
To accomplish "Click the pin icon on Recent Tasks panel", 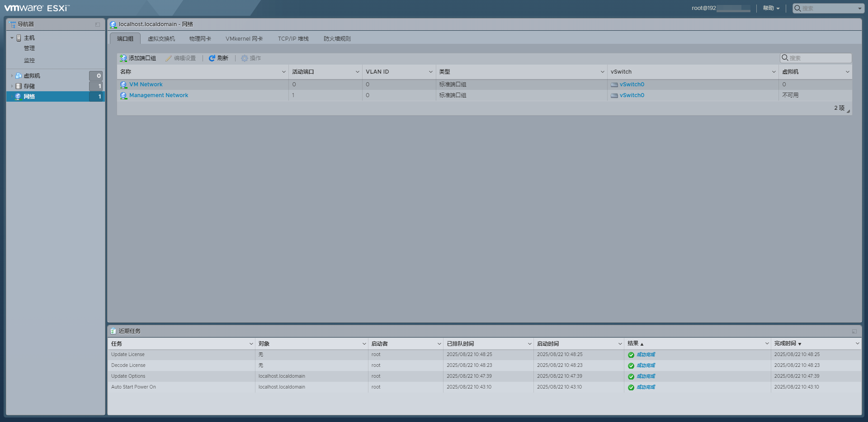I will click(854, 331).
